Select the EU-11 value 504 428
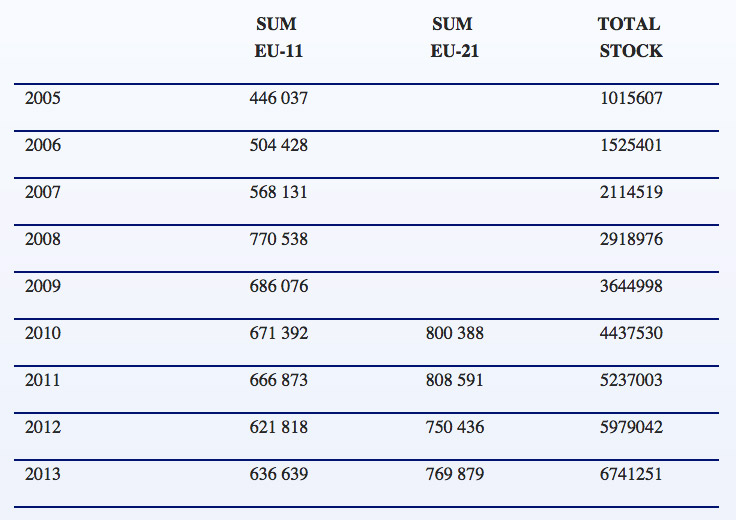The image size is (736, 520). coord(278,145)
